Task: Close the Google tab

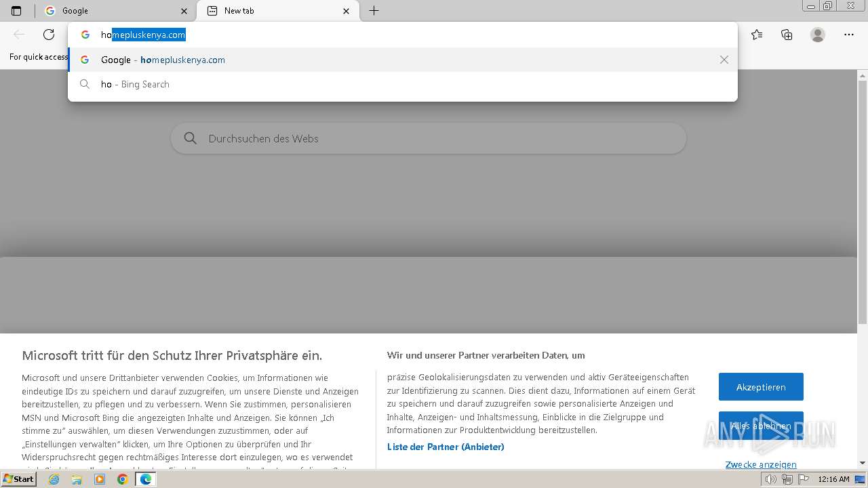Action: tap(184, 11)
